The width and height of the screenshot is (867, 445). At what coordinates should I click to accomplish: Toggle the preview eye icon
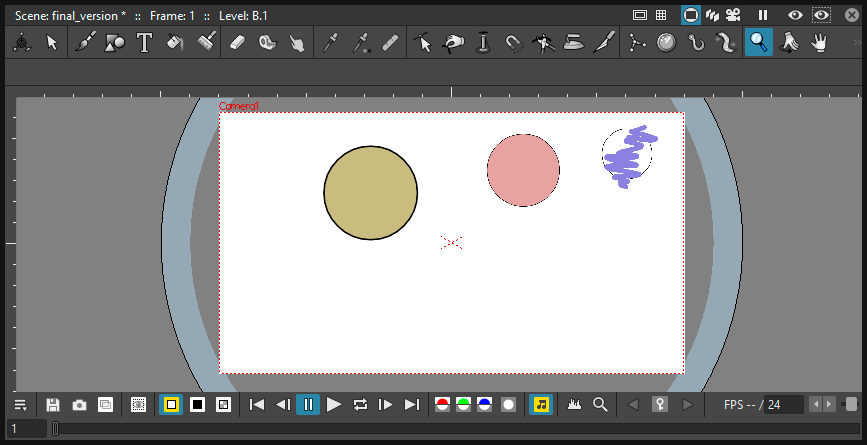point(795,15)
